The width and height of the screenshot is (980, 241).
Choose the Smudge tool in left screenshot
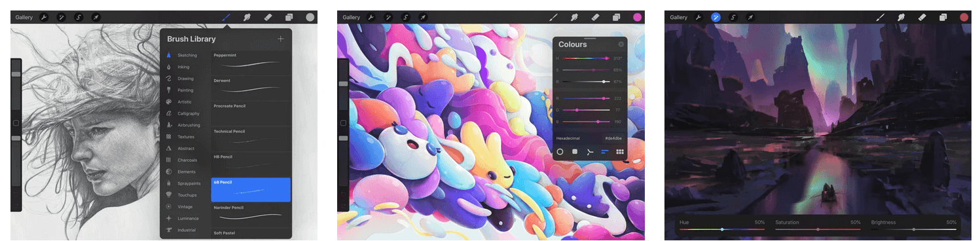pyautogui.click(x=247, y=17)
